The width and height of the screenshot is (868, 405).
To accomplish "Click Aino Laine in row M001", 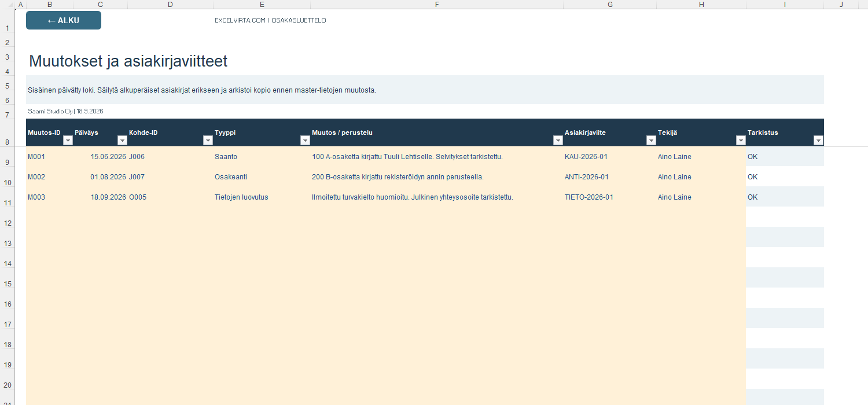I will 675,157.
